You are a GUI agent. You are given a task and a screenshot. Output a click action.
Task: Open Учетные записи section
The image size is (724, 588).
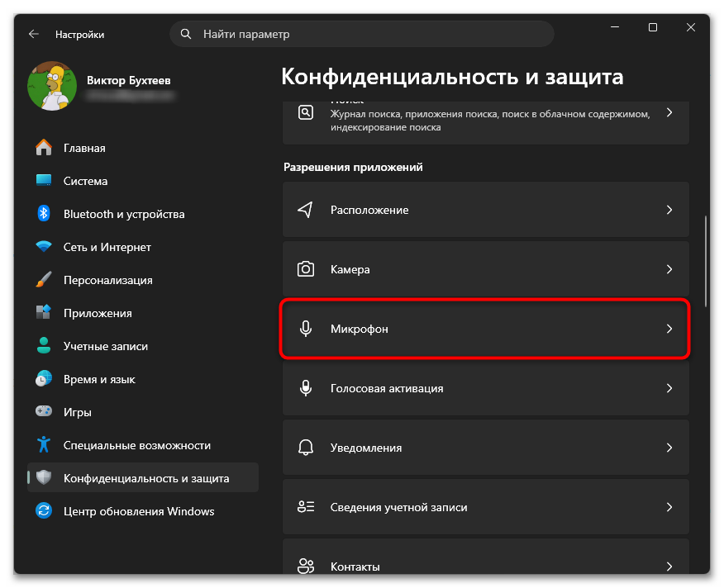(x=143, y=346)
